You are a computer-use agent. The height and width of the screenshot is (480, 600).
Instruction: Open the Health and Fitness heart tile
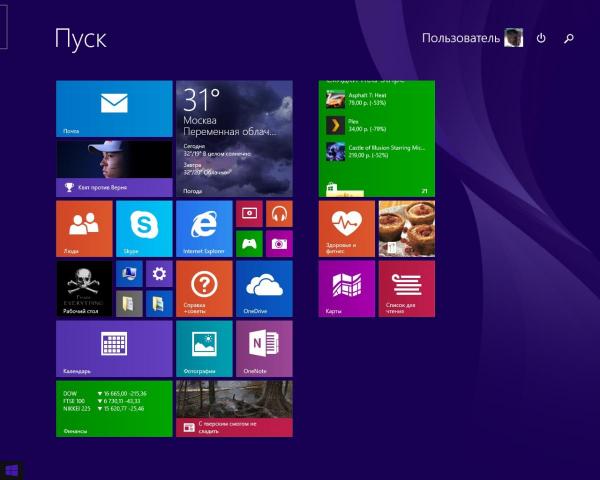click(x=346, y=228)
